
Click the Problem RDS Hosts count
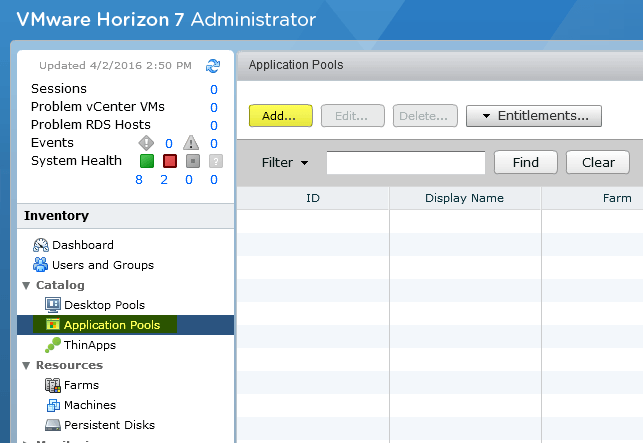tap(214, 126)
